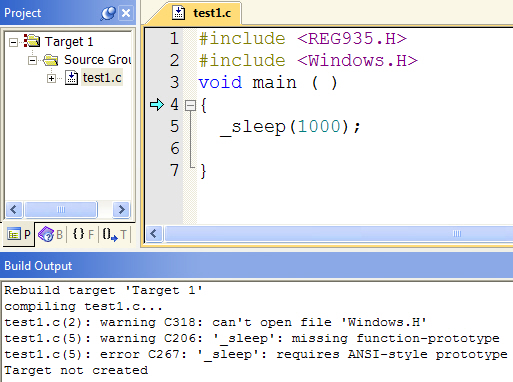513x382 pixels.
Task: Select Source Group label in project tree
Action: [x=98, y=60]
